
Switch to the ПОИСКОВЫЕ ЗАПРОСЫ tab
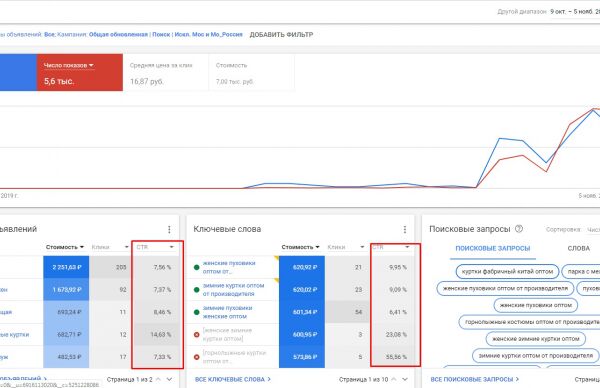(493, 248)
